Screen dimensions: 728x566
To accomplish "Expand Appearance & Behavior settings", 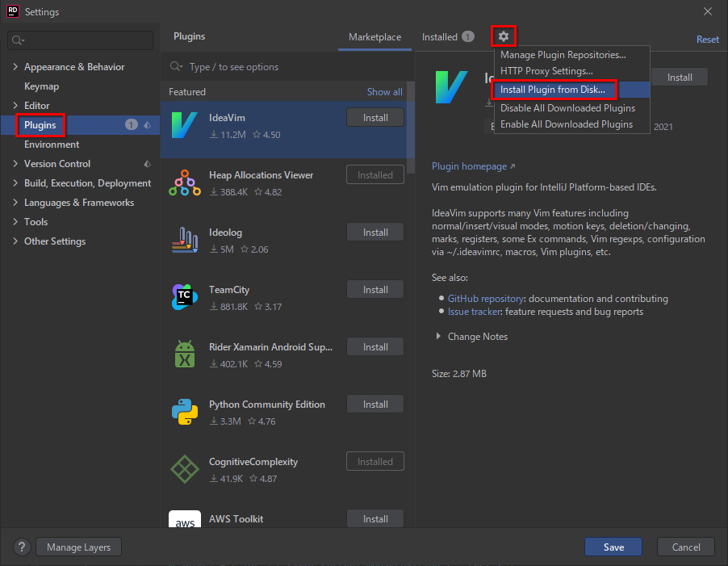I will pos(15,67).
